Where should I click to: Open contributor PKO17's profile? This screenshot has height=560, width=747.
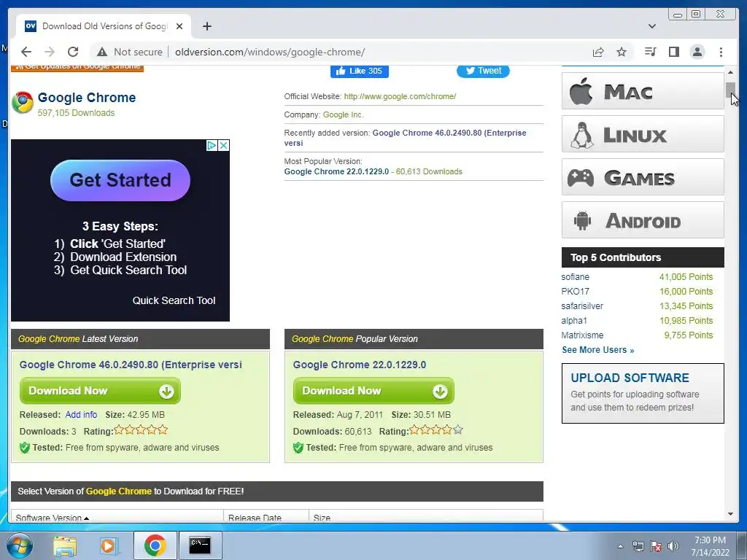[575, 292]
